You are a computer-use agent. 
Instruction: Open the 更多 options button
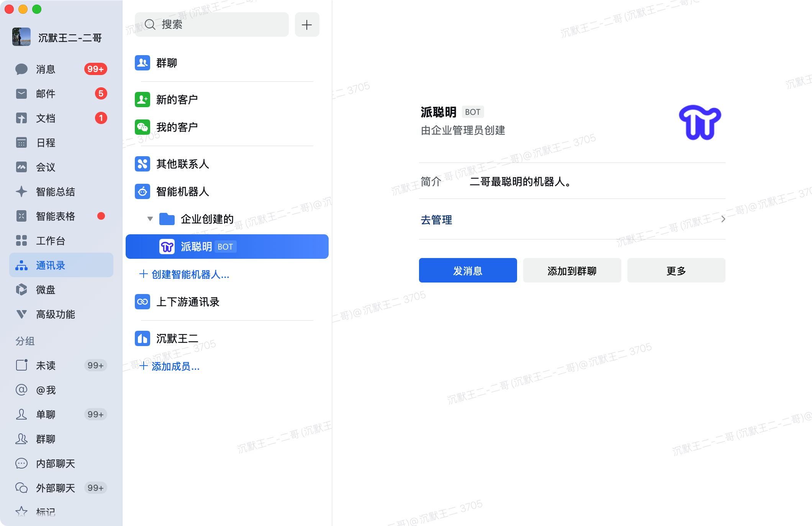pyautogui.click(x=676, y=271)
